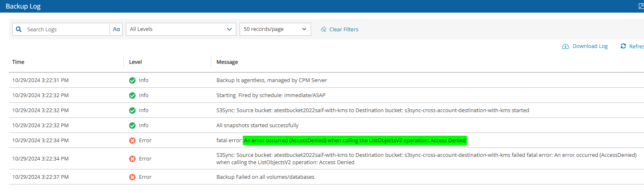The width and height of the screenshot is (644, 193).
Task: Click the red Error icon beside highlighted message
Action: click(x=132, y=141)
